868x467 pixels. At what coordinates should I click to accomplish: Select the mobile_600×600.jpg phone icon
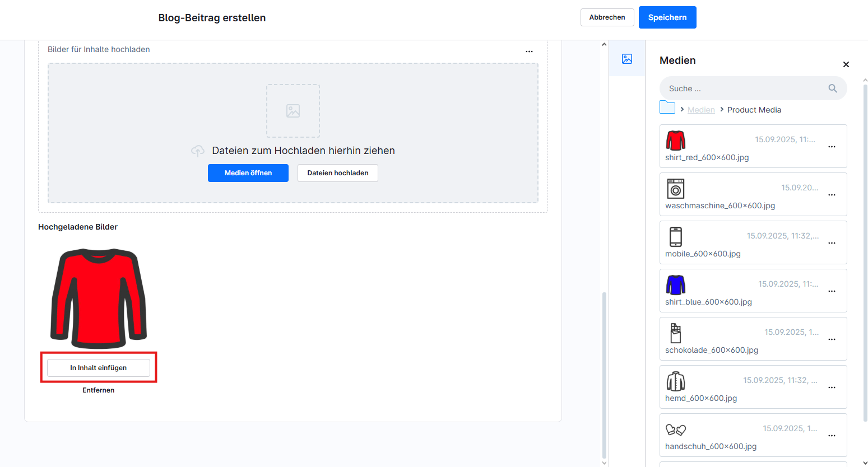675,237
